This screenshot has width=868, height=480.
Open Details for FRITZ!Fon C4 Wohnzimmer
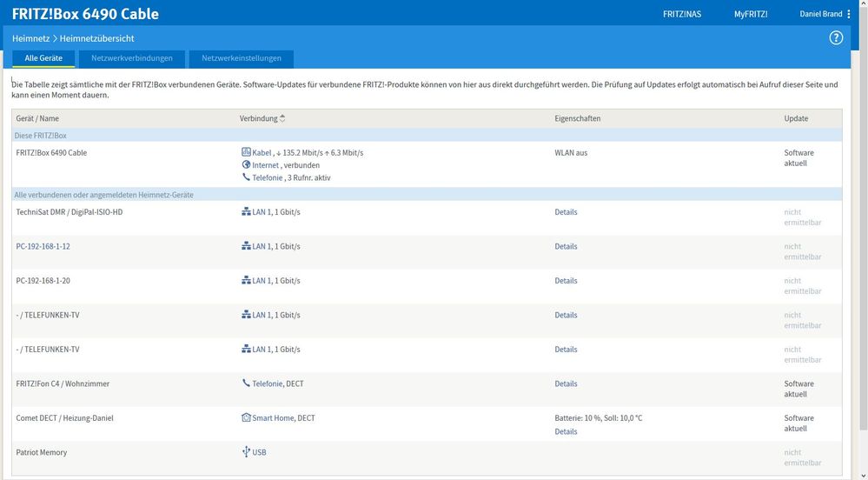[566, 383]
